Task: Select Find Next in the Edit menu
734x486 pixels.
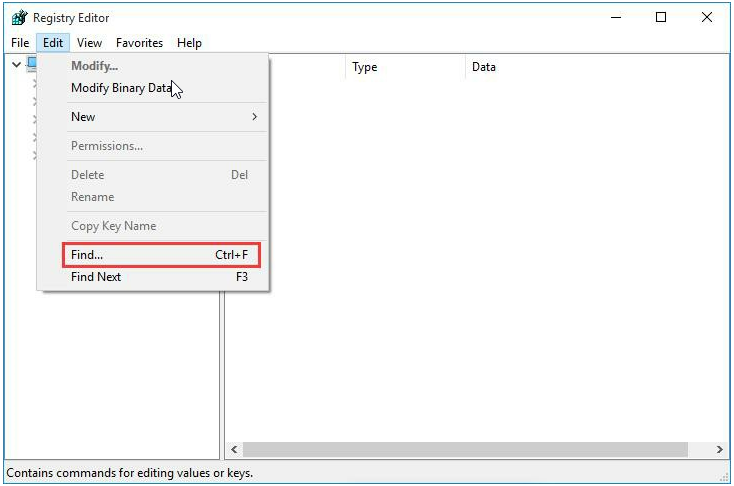Action: (x=153, y=277)
